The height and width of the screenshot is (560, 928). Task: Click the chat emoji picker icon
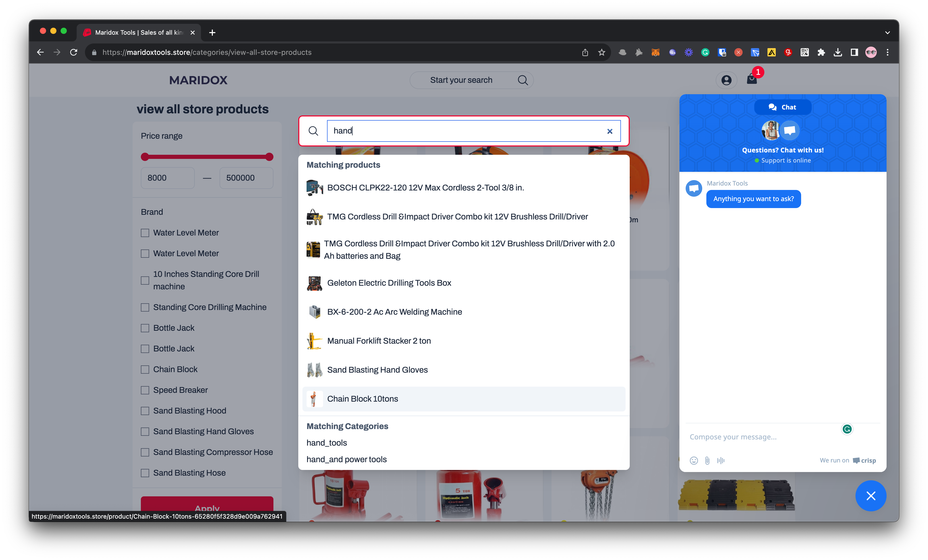(694, 460)
